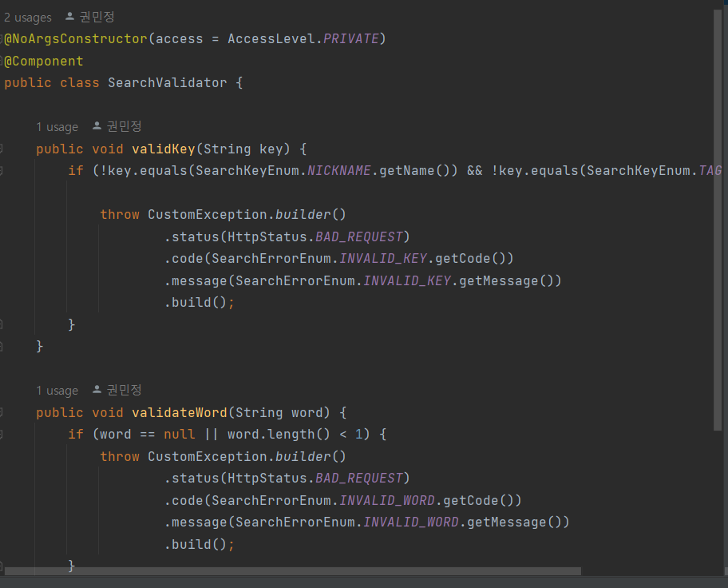Screen dimensions: 728x588
Task: Click word.length() call
Action: [279, 434]
